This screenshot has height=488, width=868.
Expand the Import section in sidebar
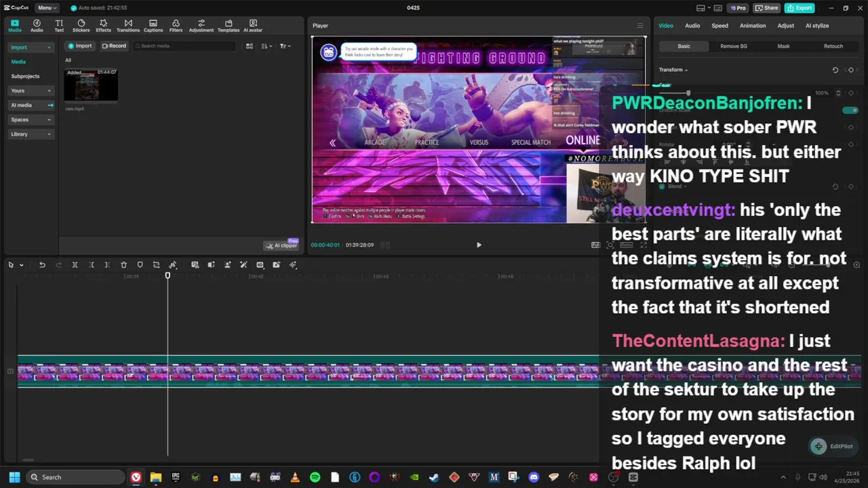coord(31,47)
